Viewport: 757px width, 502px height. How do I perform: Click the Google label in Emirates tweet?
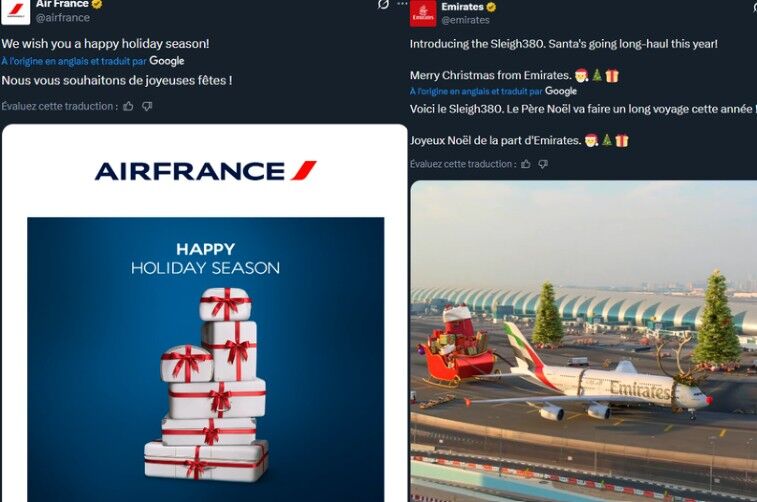561,91
